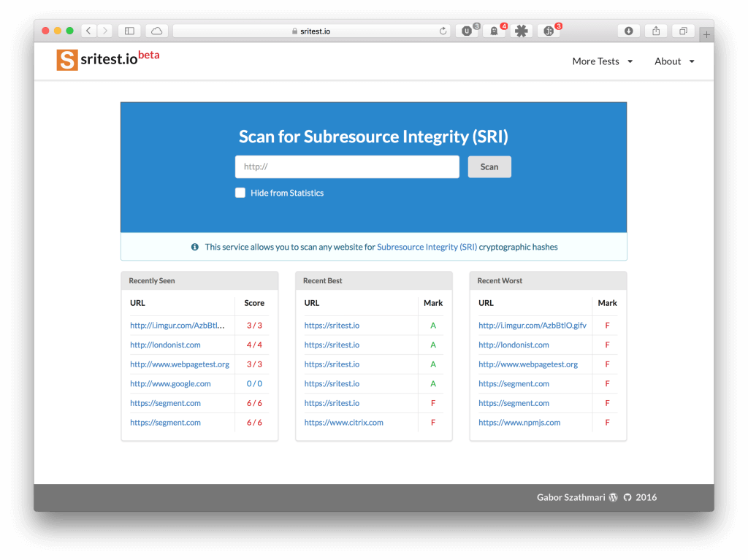
Task: Close the Safari window with the red button
Action: (x=45, y=31)
